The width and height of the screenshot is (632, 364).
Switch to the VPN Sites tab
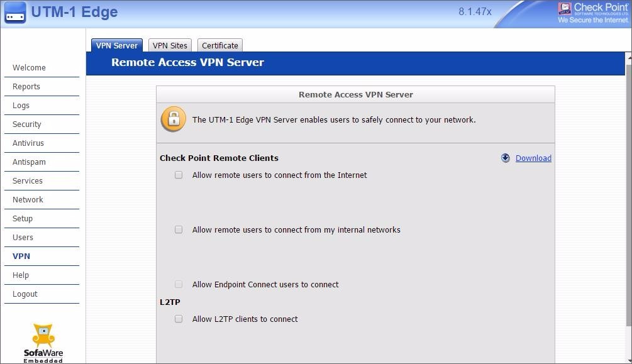170,45
